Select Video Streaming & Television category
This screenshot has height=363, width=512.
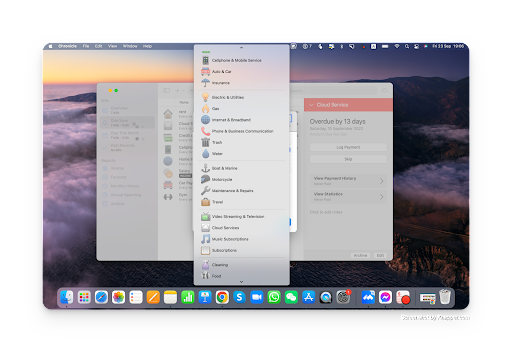tap(242, 217)
